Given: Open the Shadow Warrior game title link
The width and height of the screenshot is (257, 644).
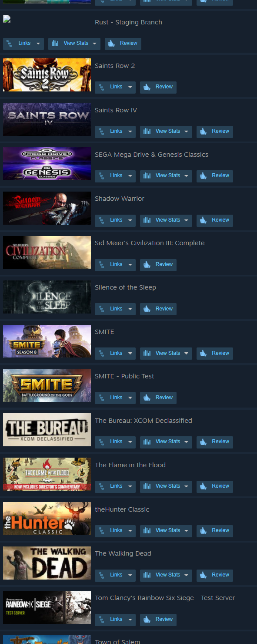Looking at the screenshot, I should pyautogui.click(x=120, y=199).
